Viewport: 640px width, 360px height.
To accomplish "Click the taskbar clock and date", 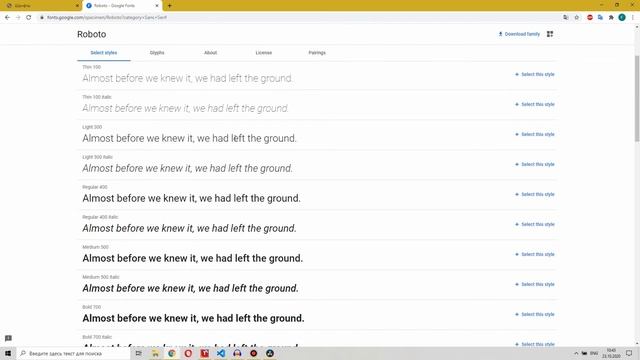I will tap(611, 353).
